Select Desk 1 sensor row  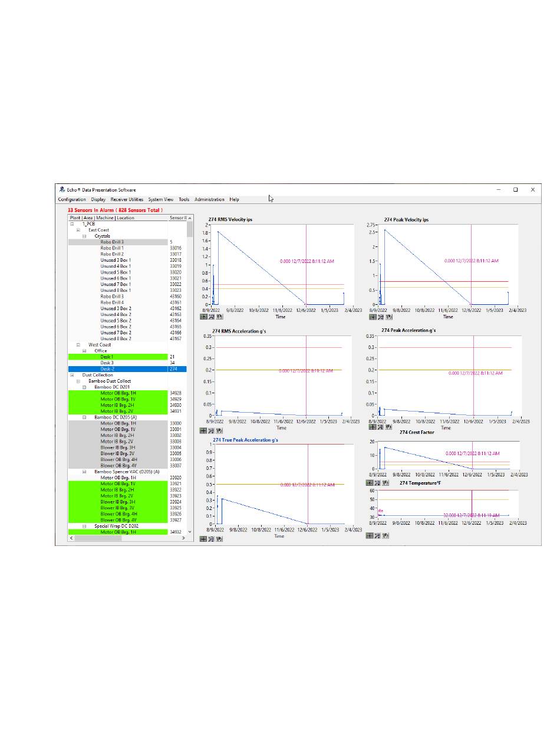127,357
